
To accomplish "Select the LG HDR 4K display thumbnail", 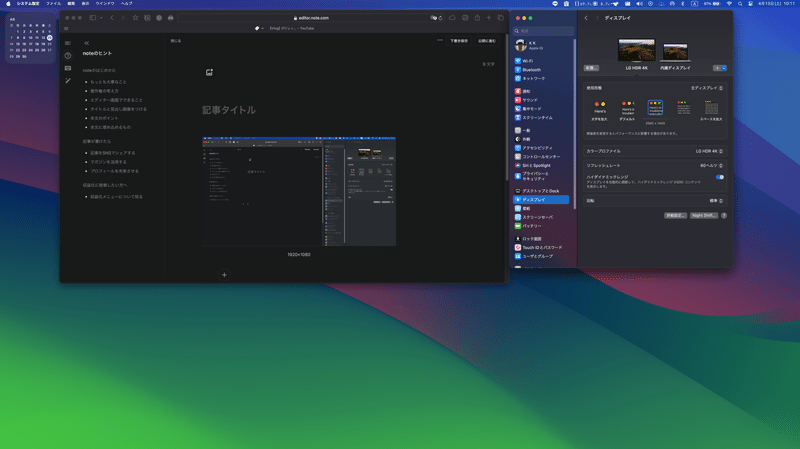I will [636, 50].
